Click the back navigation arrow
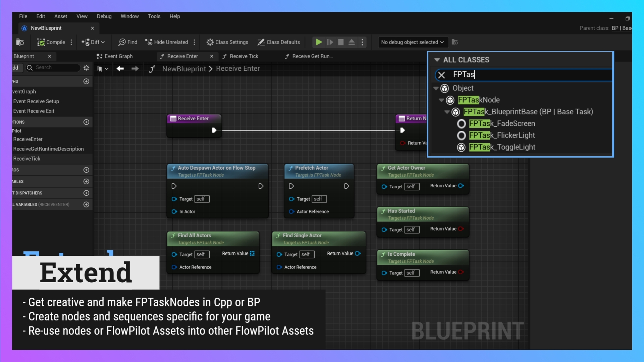This screenshot has width=644, height=362. [120, 69]
